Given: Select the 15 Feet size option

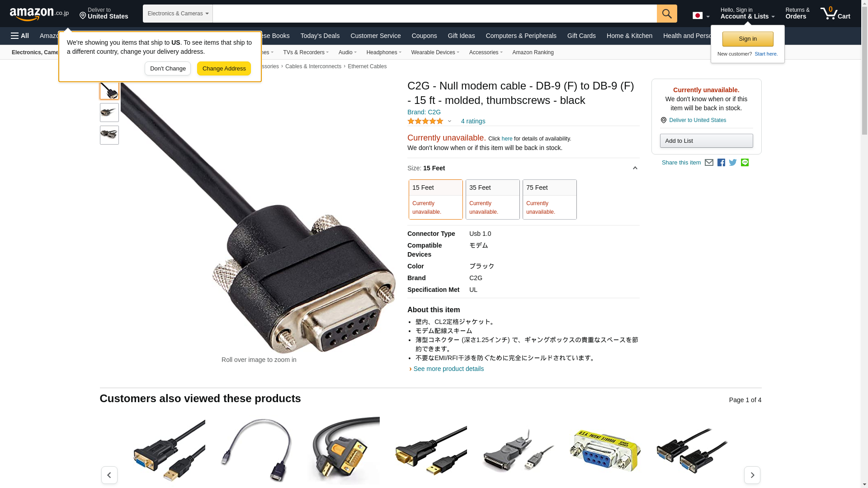Looking at the screenshot, I should [x=435, y=199].
